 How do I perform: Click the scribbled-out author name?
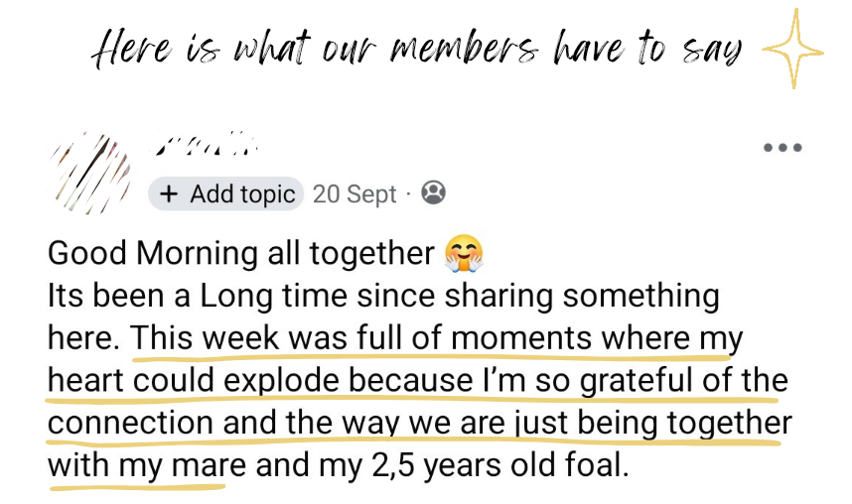[x=208, y=150]
